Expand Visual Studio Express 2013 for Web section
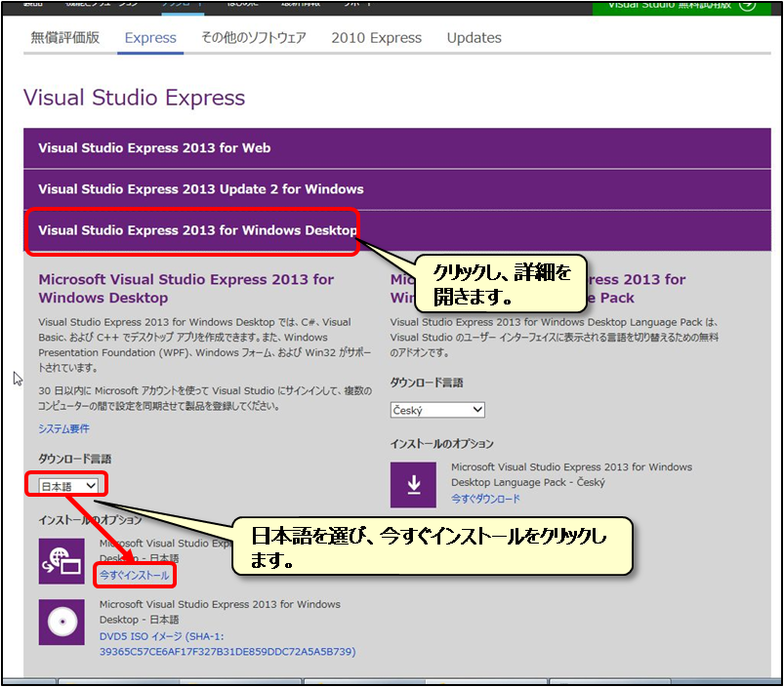This screenshot has height=687, width=784. click(397, 148)
